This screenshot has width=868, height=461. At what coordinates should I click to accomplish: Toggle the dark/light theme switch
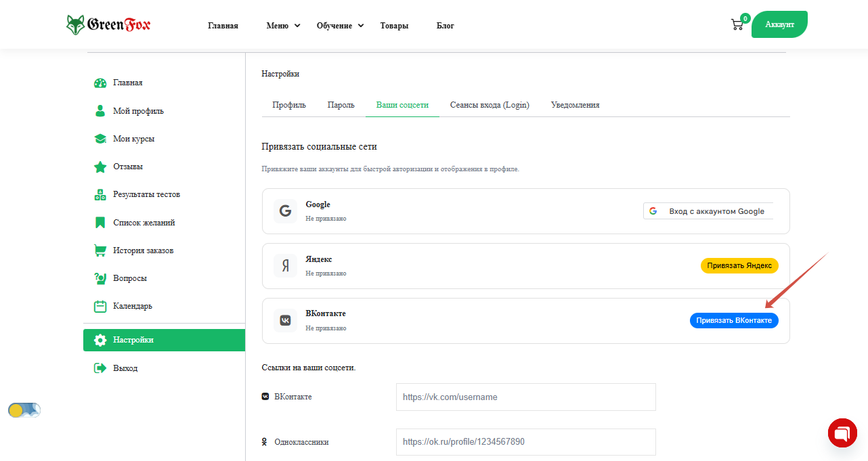click(24, 410)
